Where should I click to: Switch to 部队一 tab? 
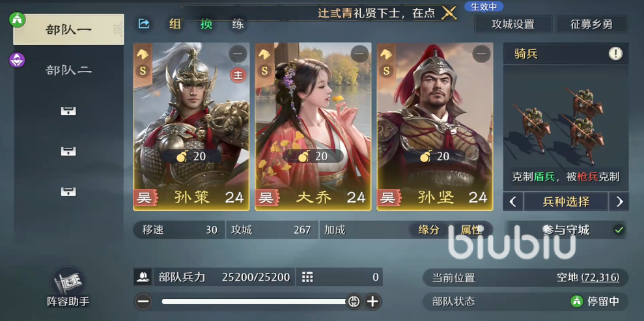(68, 29)
